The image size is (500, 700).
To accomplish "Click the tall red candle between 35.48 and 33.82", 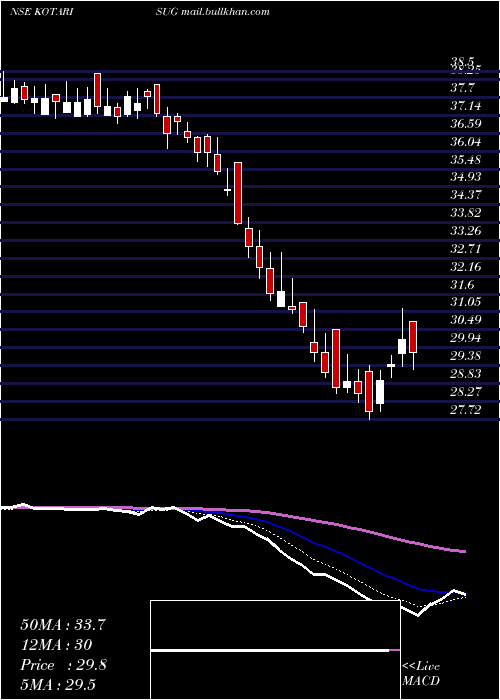I will pos(238,193).
